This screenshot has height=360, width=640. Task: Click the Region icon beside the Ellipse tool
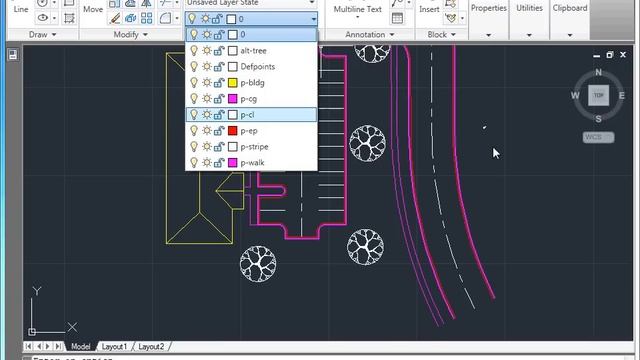pyautogui.click(x=69, y=18)
